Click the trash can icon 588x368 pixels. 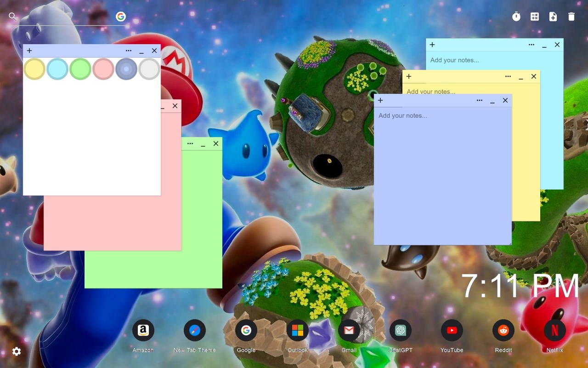click(571, 17)
